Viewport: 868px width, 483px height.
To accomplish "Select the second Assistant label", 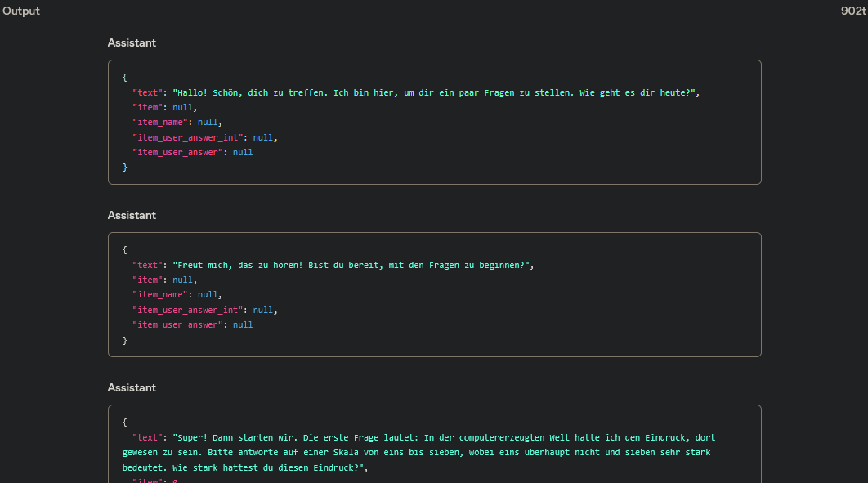I will tap(132, 215).
